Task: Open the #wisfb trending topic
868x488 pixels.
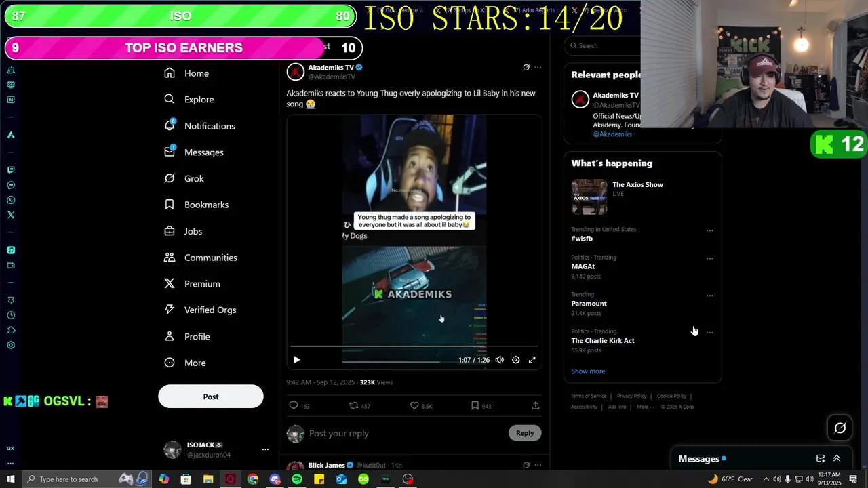Action: (x=582, y=239)
